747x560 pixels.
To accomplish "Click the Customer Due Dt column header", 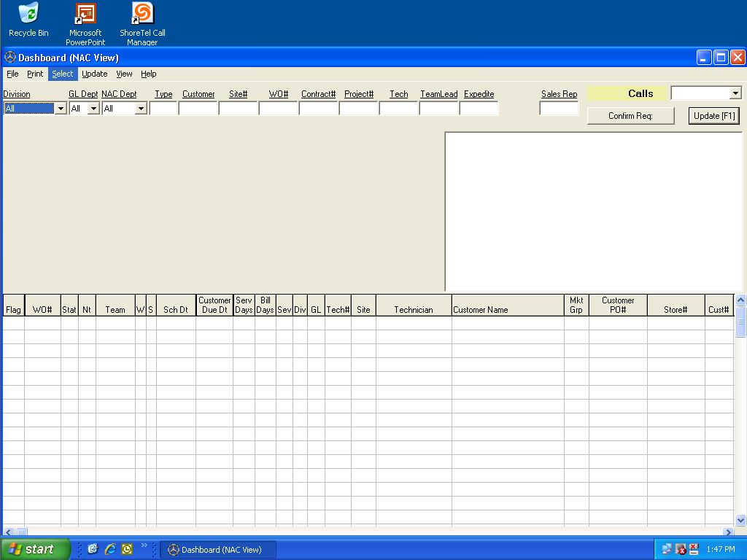I will (x=214, y=306).
